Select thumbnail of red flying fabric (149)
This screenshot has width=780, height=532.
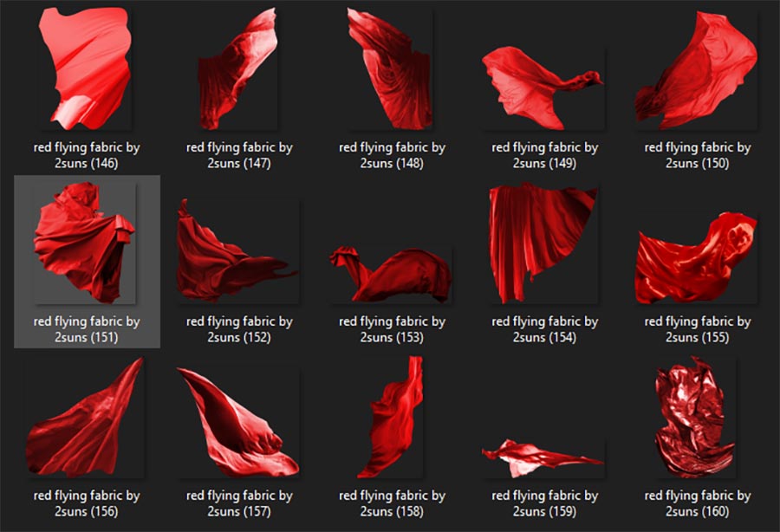tap(543, 88)
